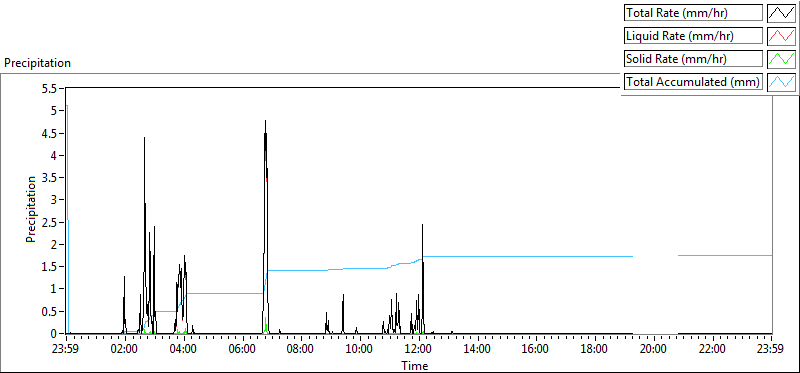This screenshot has height=373, width=800.
Task: Click the Solid Rate (mm/hr) legend label
Action: pos(693,59)
